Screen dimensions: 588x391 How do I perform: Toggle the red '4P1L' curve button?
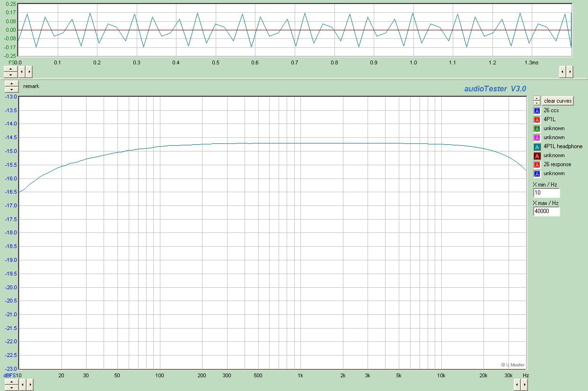click(537, 120)
